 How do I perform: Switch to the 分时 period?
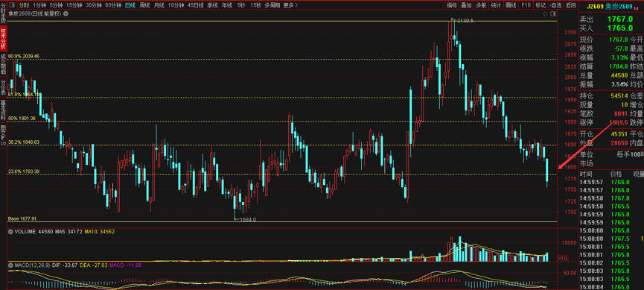pos(24,5)
